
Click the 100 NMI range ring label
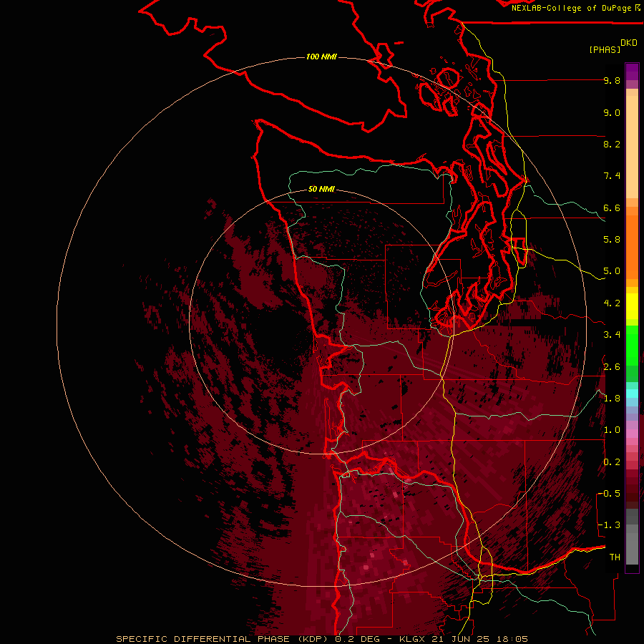point(321,57)
